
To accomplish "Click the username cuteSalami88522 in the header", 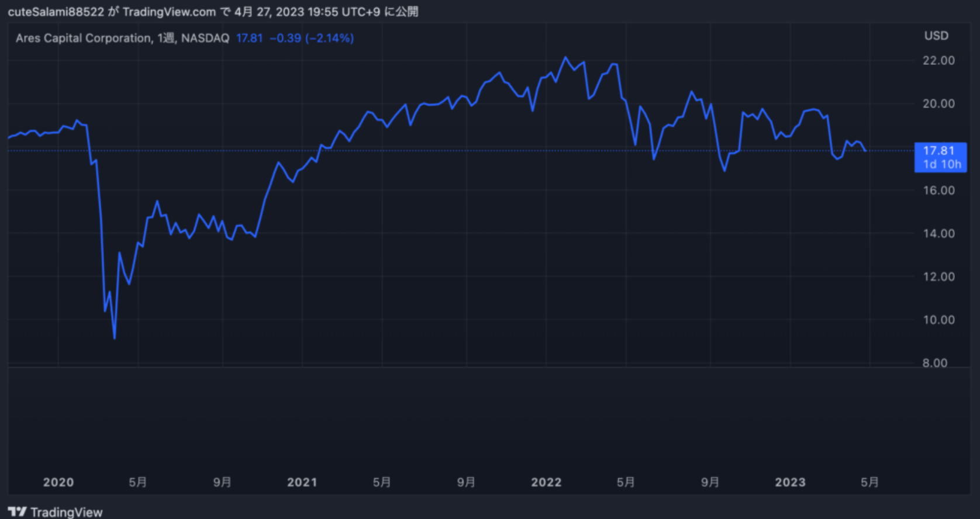I will [x=56, y=12].
